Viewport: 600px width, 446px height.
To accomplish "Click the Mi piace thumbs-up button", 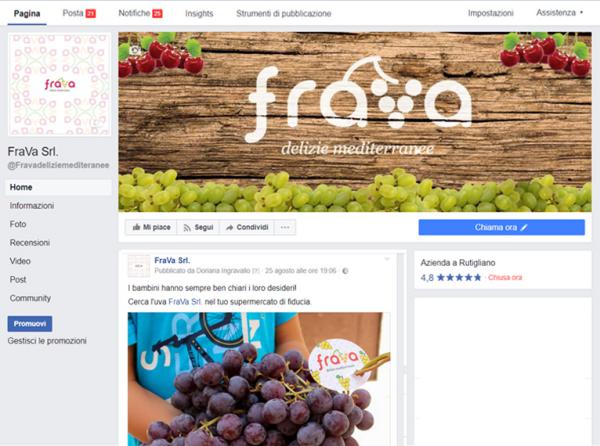I will tap(151, 227).
